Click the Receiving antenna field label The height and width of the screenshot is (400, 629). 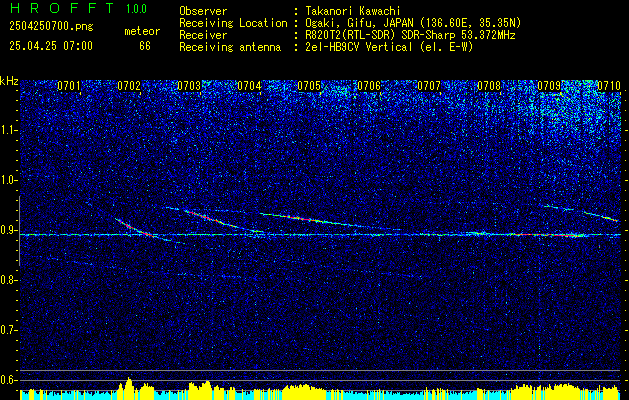click(x=230, y=47)
